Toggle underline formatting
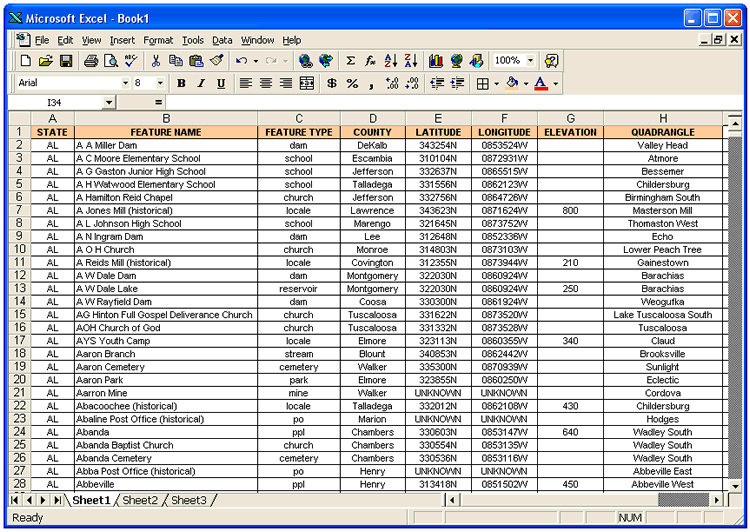Screen dimensions: 750x532 [x=221, y=83]
